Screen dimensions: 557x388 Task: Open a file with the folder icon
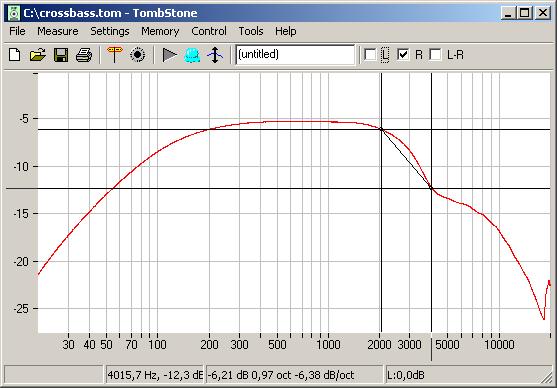tap(38, 55)
